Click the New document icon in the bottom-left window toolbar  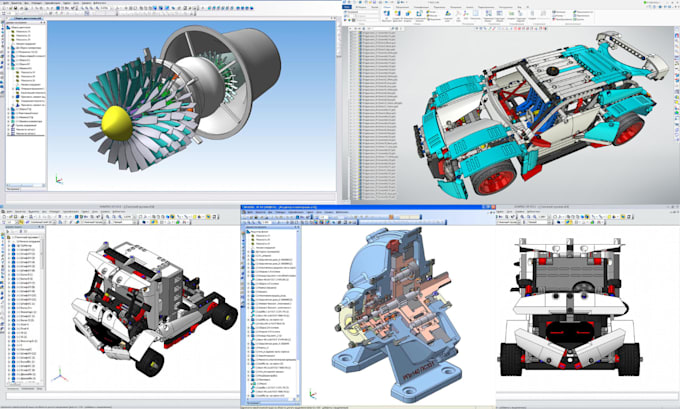tap(4, 217)
